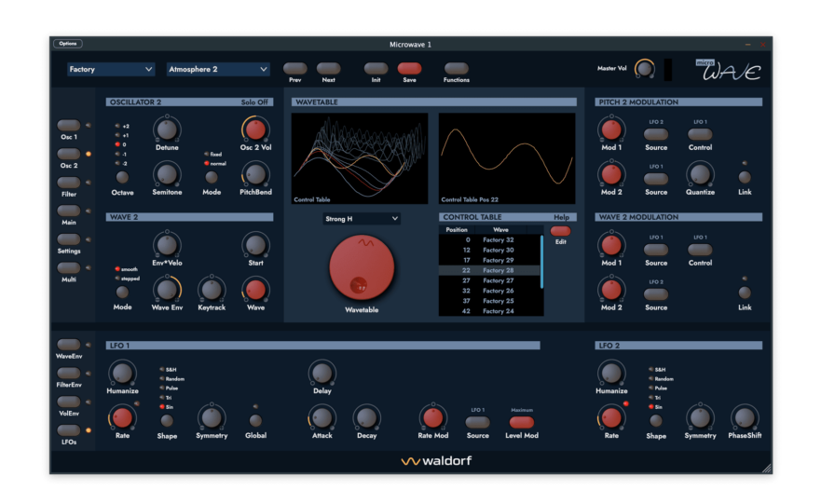Click the red Save button
Viewport: 821px width, 504px height.
[409, 68]
